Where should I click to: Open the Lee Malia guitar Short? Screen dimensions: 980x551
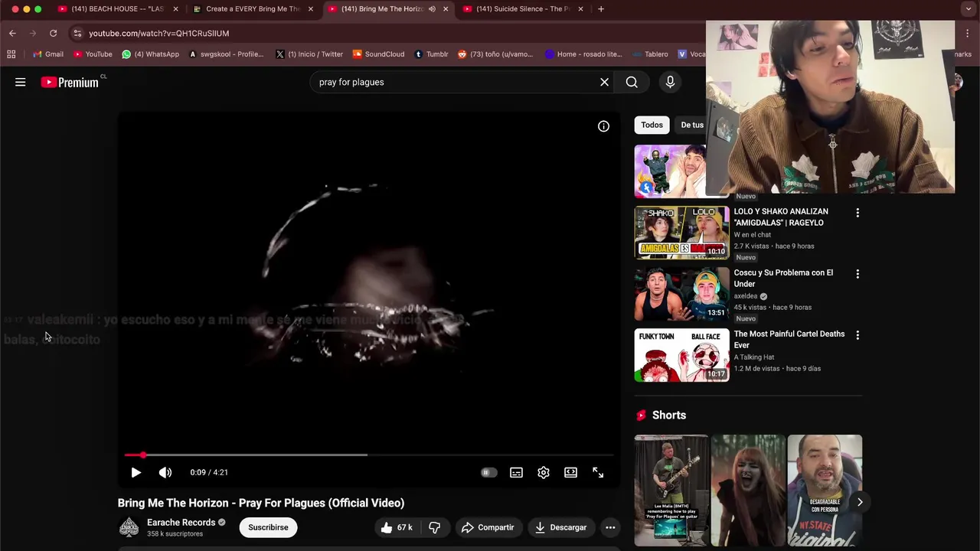tap(671, 491)
